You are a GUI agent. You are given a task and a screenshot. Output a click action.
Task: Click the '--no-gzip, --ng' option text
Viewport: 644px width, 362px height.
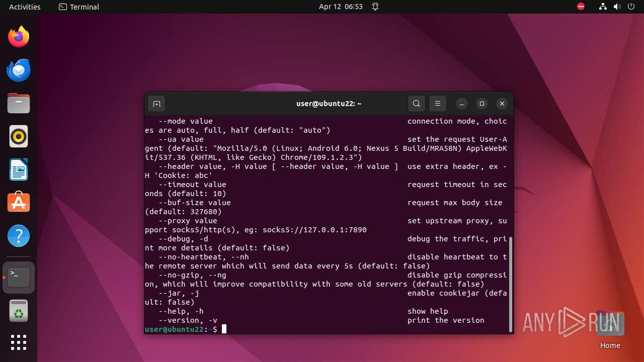(x=192, y=275)
